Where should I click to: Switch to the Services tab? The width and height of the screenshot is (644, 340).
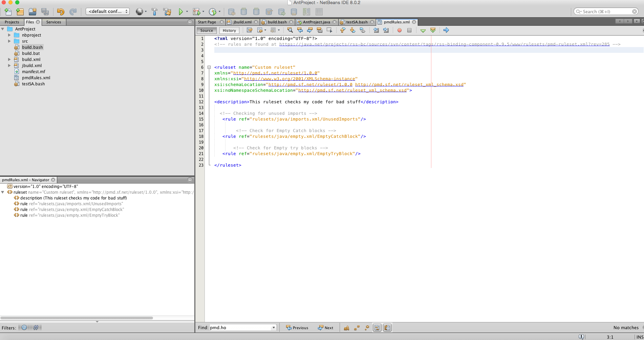pos(53,22)
